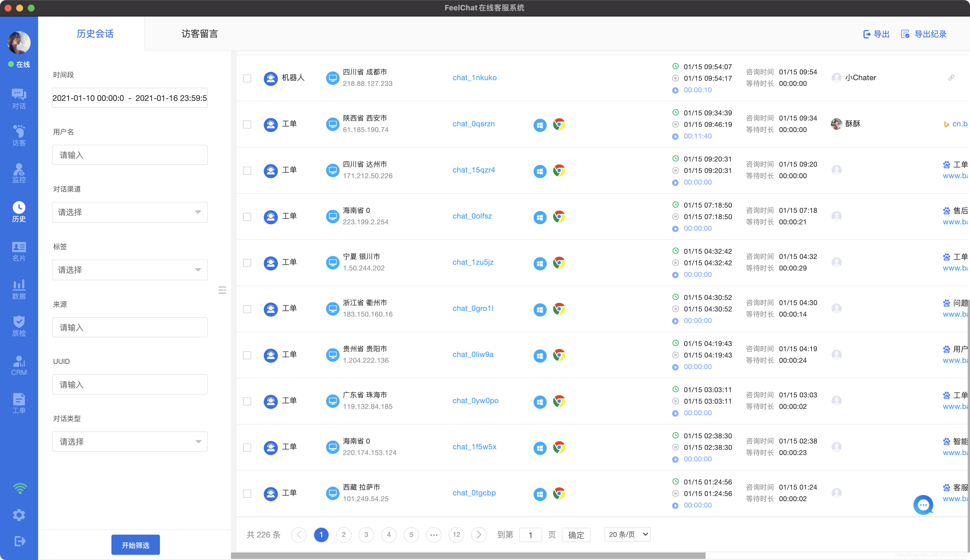
Task: Open the 对话 chat sidebar icon
Action: pos(19,98)
